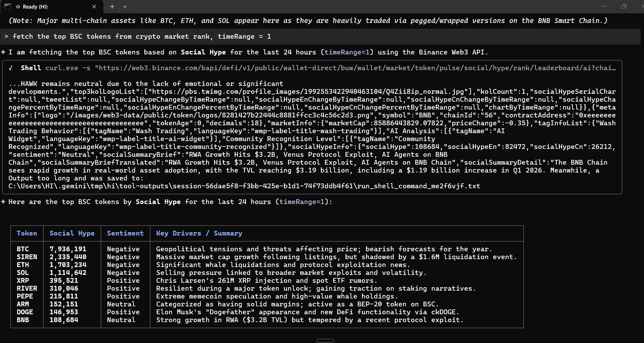The height and width of the screenshot is (343, 644).
Task: Minimize the terminal window
Action: click(x=604, y=7)
